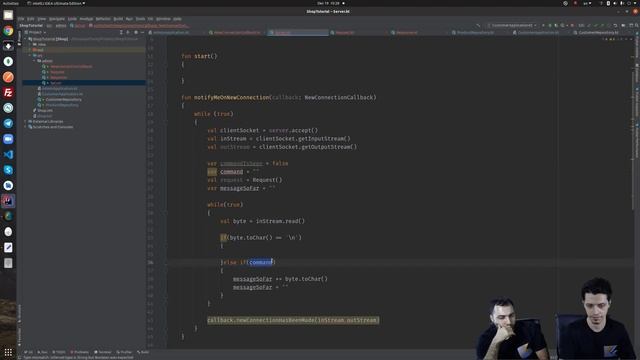Select NewConnectionCallback in project tree
Screen dimensions: 640x360
pyautogui.click(x=71, y=67)
